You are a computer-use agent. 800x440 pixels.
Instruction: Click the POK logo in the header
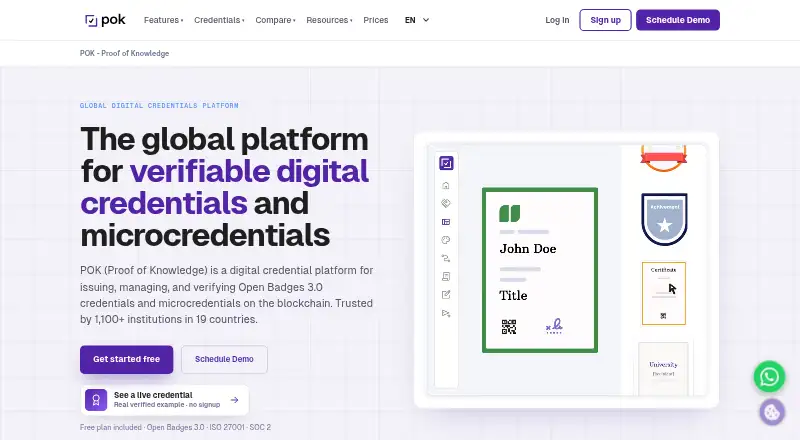pos(105,20)
